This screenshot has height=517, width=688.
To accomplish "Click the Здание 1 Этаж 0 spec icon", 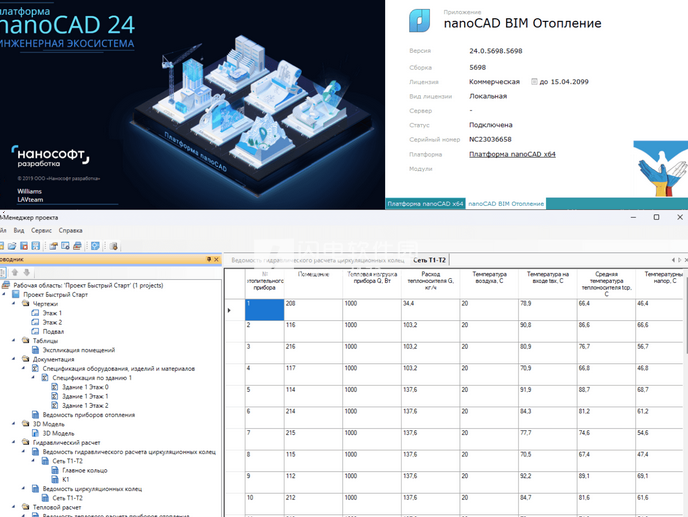I will 54,387.
